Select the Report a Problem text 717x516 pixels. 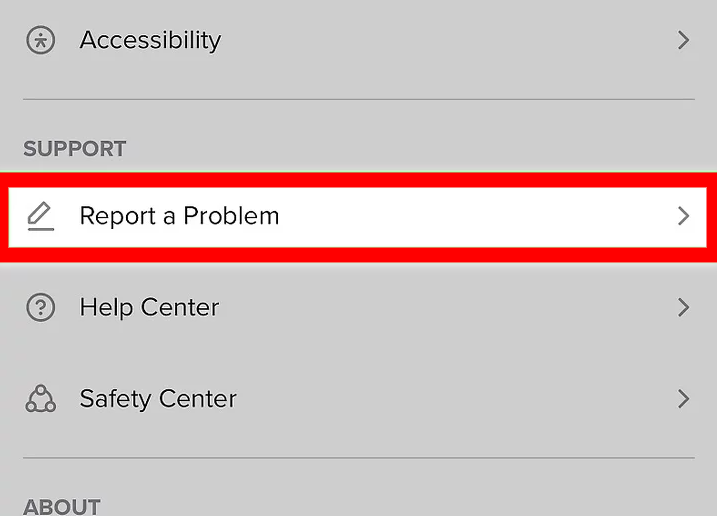pyautogui.click(x=179, y=216)
